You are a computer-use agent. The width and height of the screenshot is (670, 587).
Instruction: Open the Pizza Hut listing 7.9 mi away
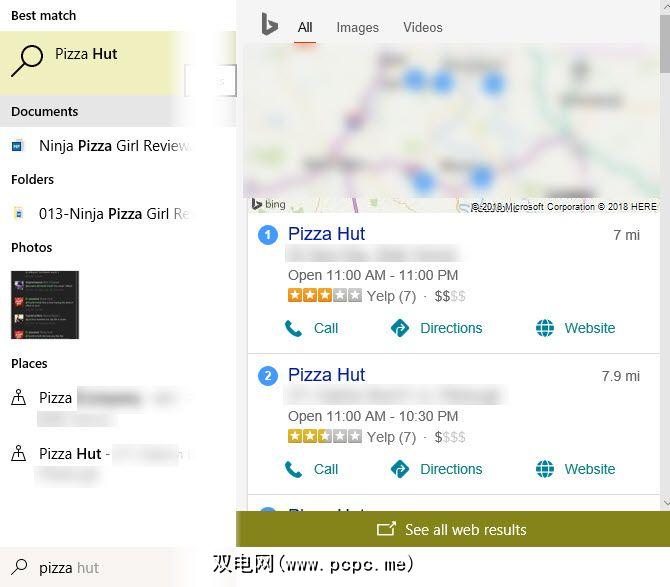[x=326, y=375]
